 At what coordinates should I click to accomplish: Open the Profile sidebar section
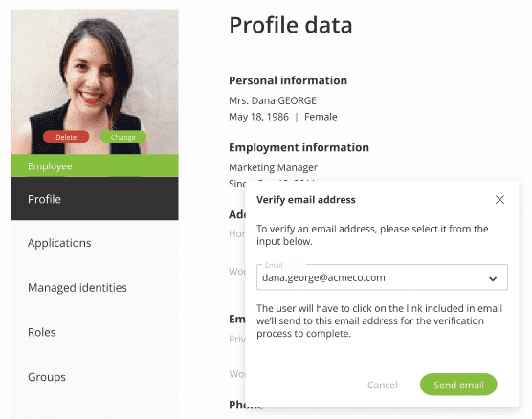tap(95, 198)
